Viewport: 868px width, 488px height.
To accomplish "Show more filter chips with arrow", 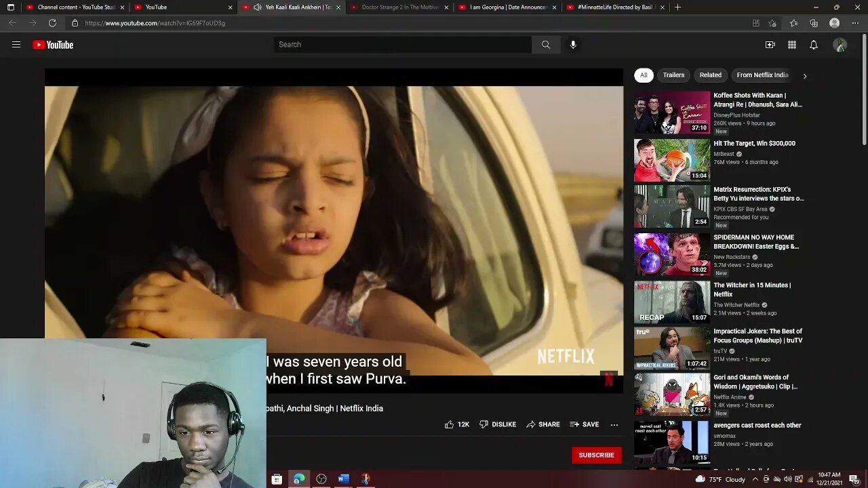I will pos(805,76).
